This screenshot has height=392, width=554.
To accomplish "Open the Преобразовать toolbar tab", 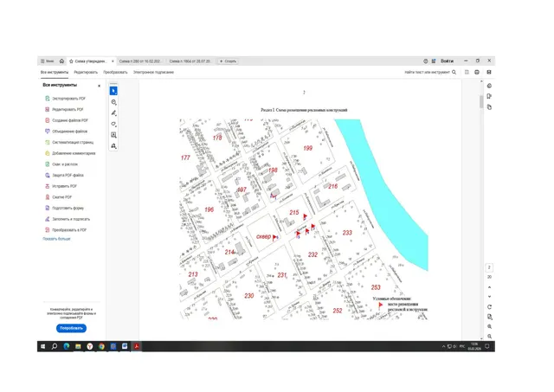I will [115, 72].
